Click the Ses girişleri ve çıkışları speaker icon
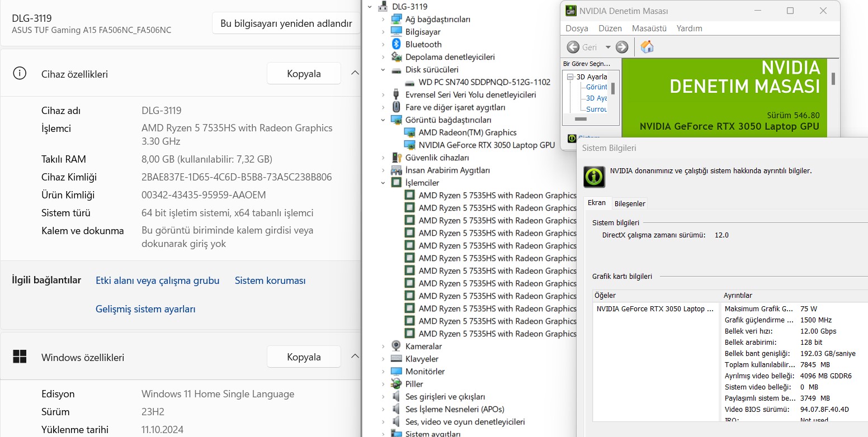Image resolution: width=868 pixels, height=437 pixels. coord(397,397)
